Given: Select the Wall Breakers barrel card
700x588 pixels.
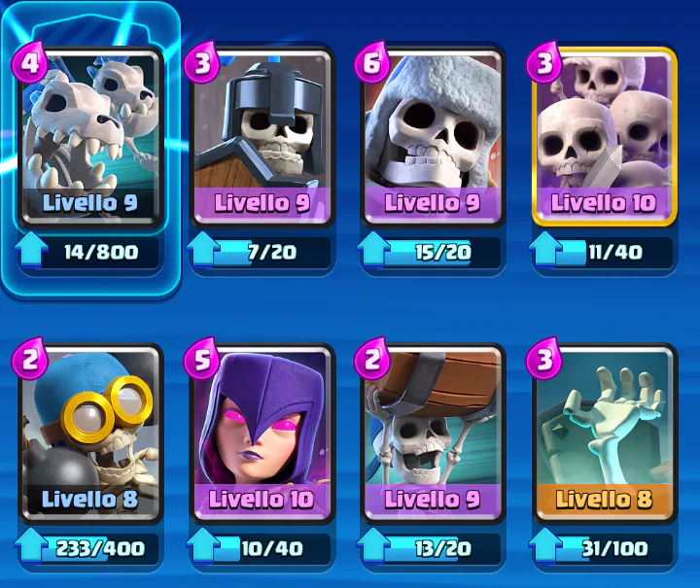Looking at the screenshot, I should tap(432, 433).
